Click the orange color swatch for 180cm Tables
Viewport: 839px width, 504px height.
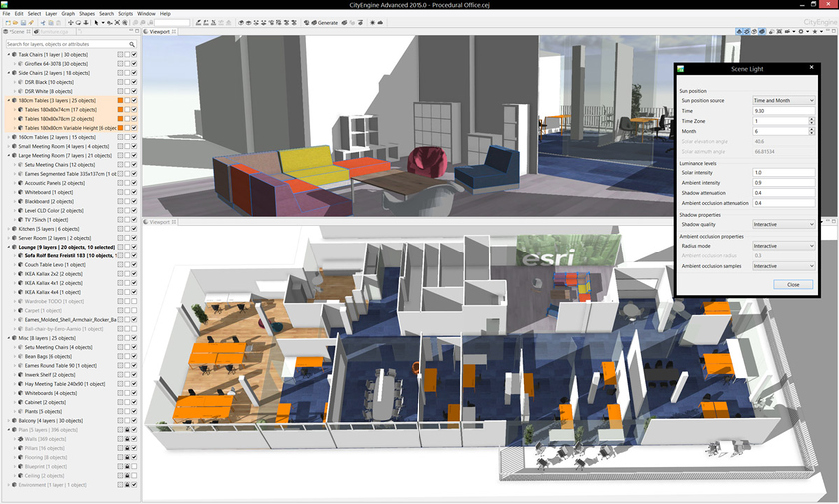[120, 101]
